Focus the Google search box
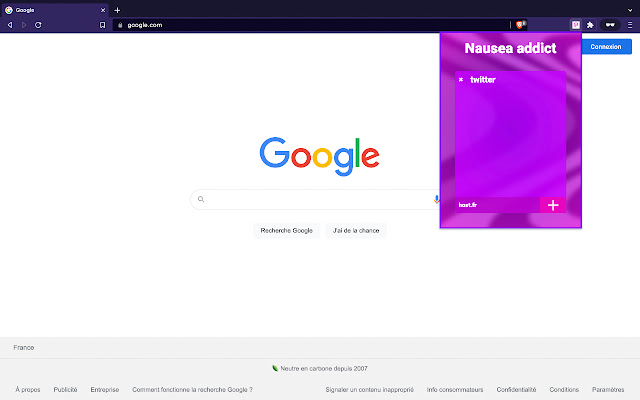 pyautogui.click(x=314, y=199)
